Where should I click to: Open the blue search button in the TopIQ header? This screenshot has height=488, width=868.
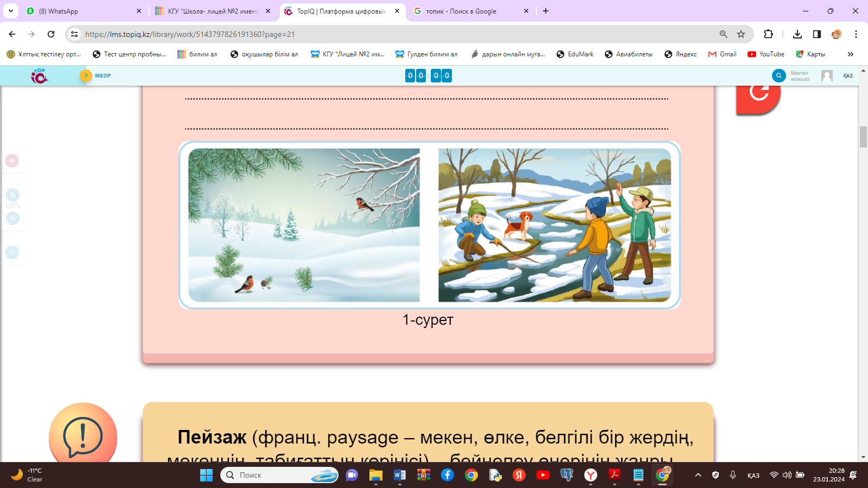click(778, 76)
